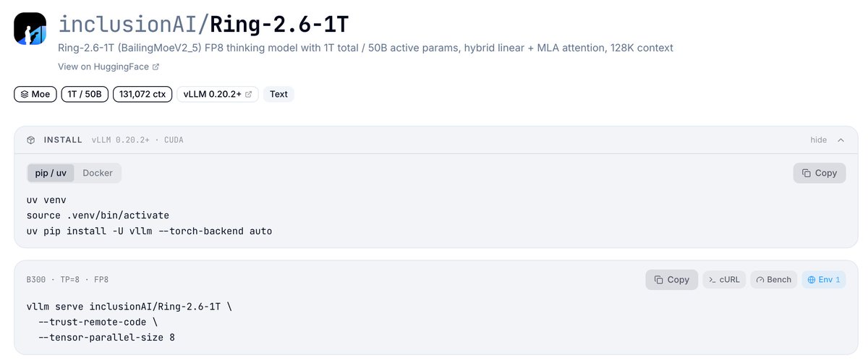The width and height of the screenshot is (868, 363).
Task: Click the gauge icon on the Bench button
Action: click(x=760, y=279)
